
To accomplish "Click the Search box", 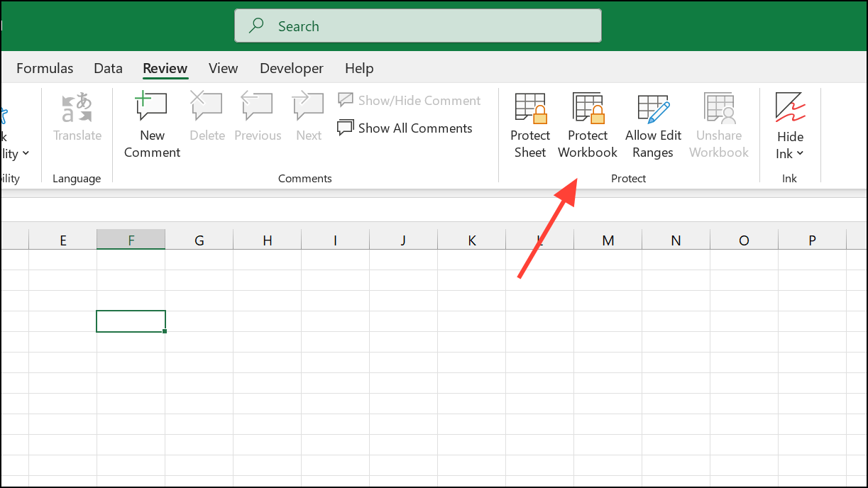I will point(418,26).
